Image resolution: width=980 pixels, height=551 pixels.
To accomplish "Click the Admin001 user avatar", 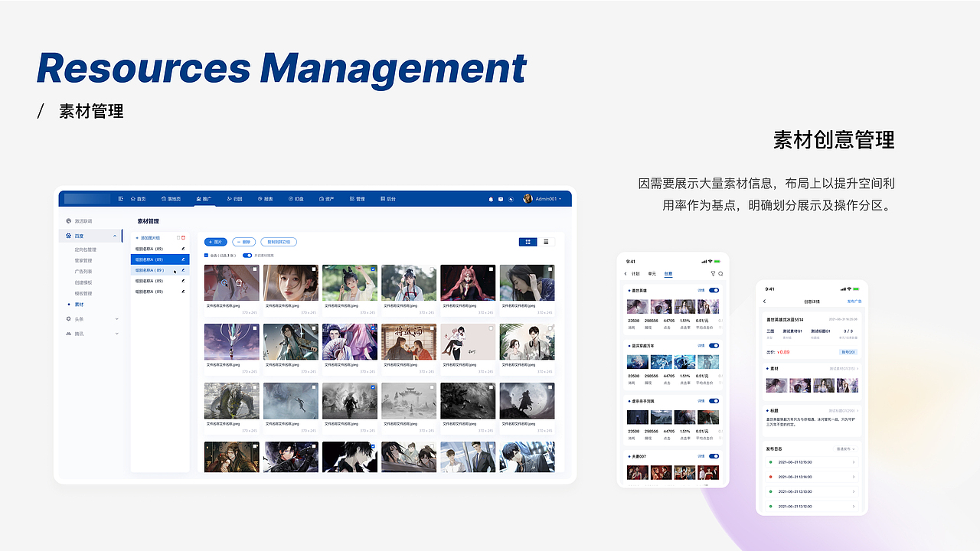I will (x=528, y=199).
